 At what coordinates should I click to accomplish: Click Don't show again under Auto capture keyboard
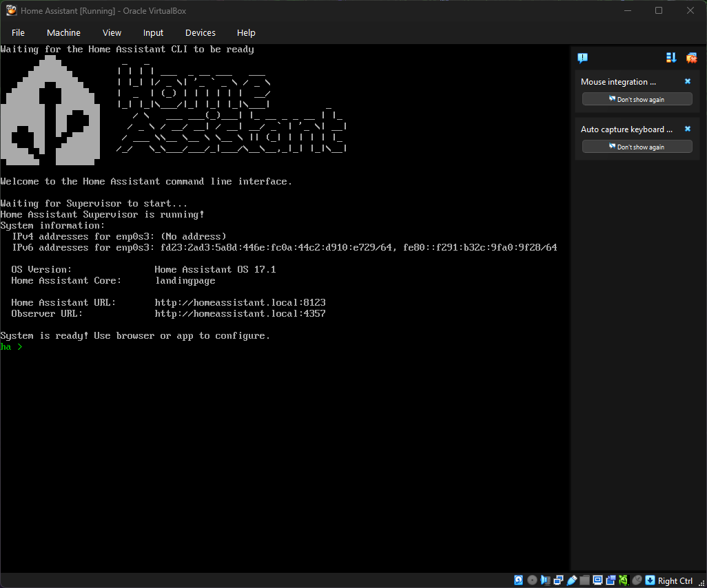click(637, 147)
